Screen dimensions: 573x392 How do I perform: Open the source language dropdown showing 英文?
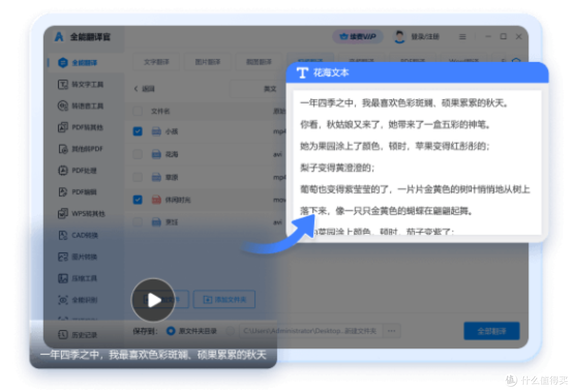click(258, 89)
